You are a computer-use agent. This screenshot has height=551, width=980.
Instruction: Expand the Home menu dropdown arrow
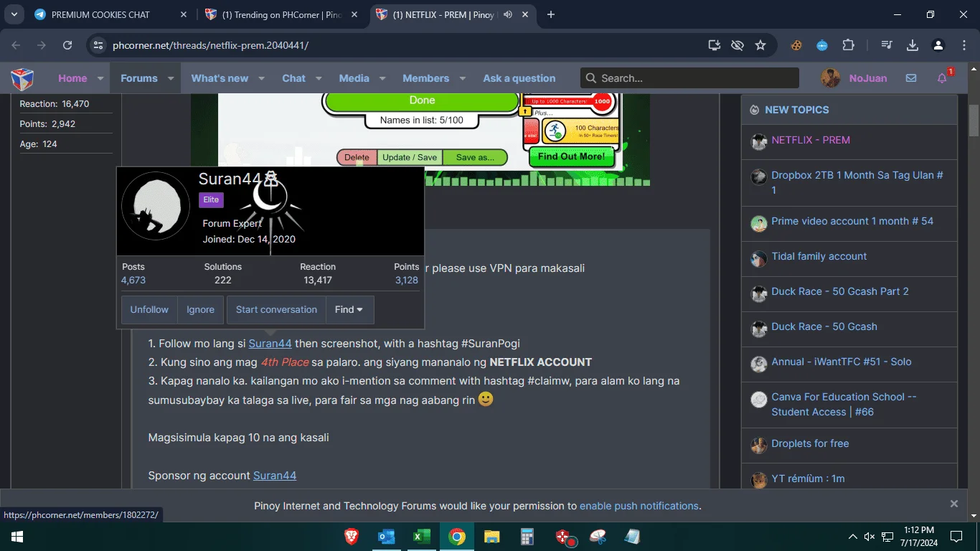coord(100,78)
